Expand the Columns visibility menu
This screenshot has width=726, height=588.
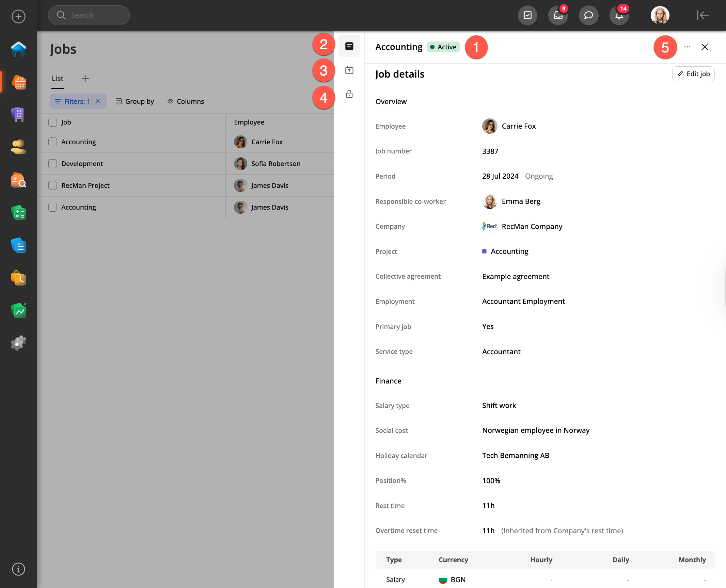click(186, 101)
